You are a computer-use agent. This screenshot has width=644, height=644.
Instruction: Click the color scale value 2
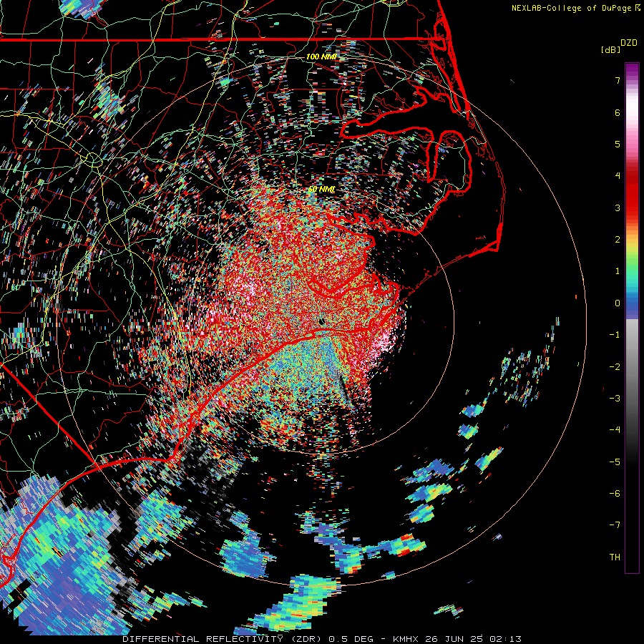618,240
